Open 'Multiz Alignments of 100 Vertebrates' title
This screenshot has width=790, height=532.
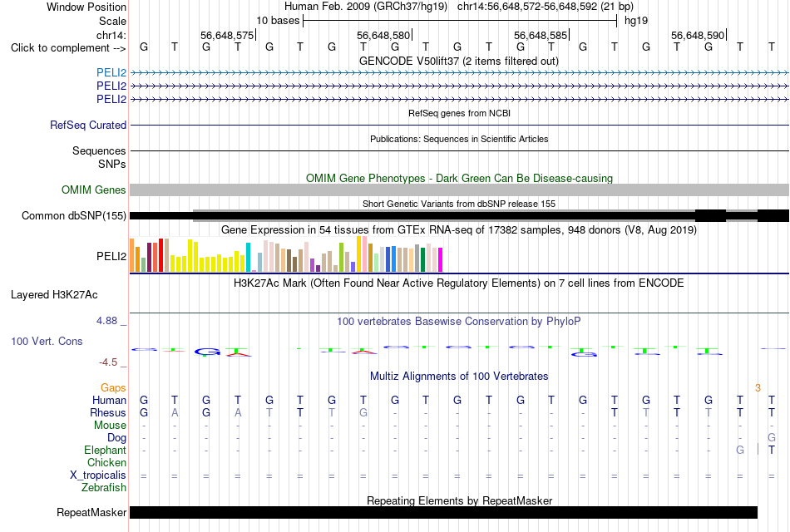(459, 377)
